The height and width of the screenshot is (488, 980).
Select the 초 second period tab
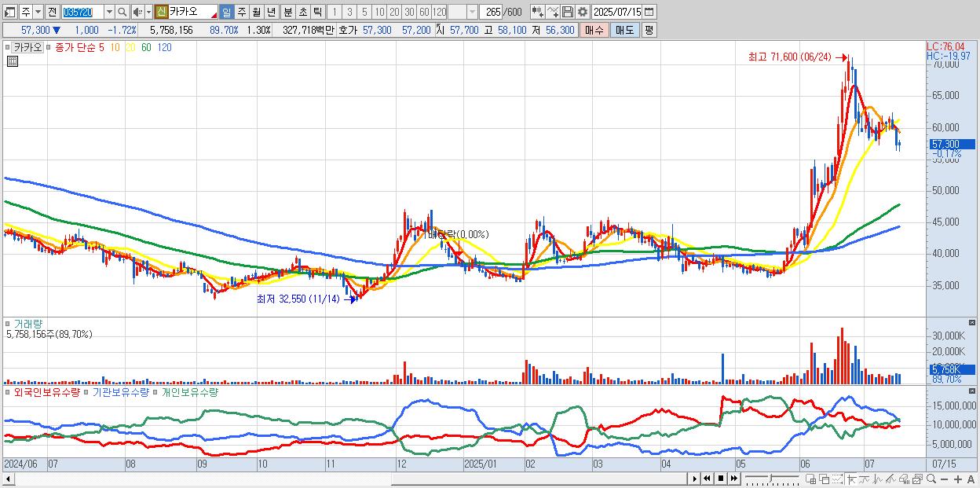click(303, 13)
